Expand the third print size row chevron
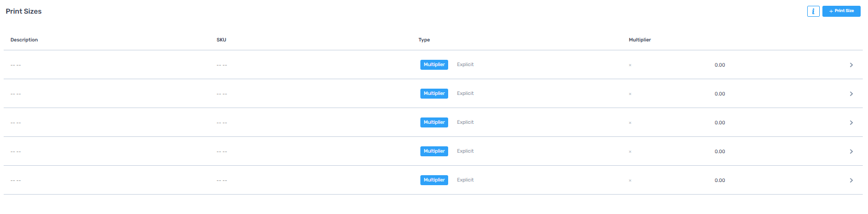 click(851, 123)
